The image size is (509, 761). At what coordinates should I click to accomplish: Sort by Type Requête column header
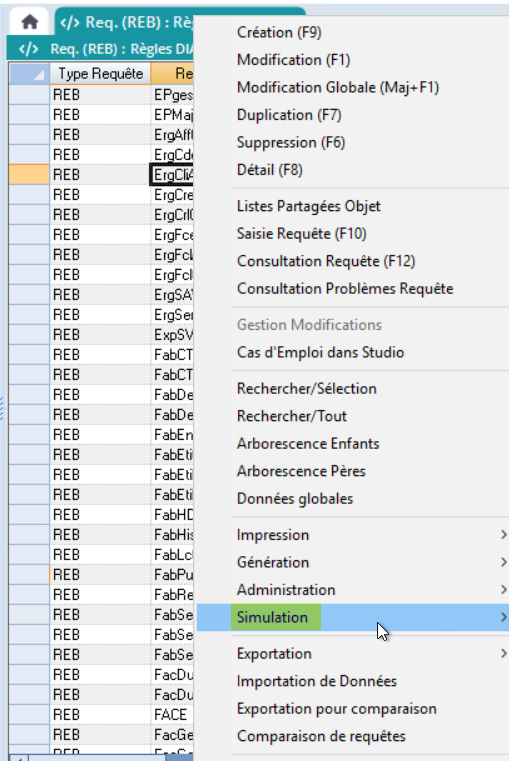[100, 73]
